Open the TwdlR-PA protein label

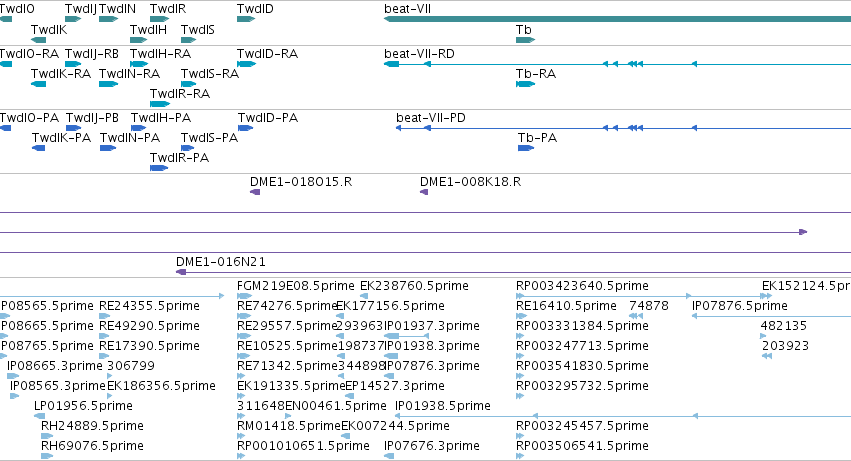(180, 158)
